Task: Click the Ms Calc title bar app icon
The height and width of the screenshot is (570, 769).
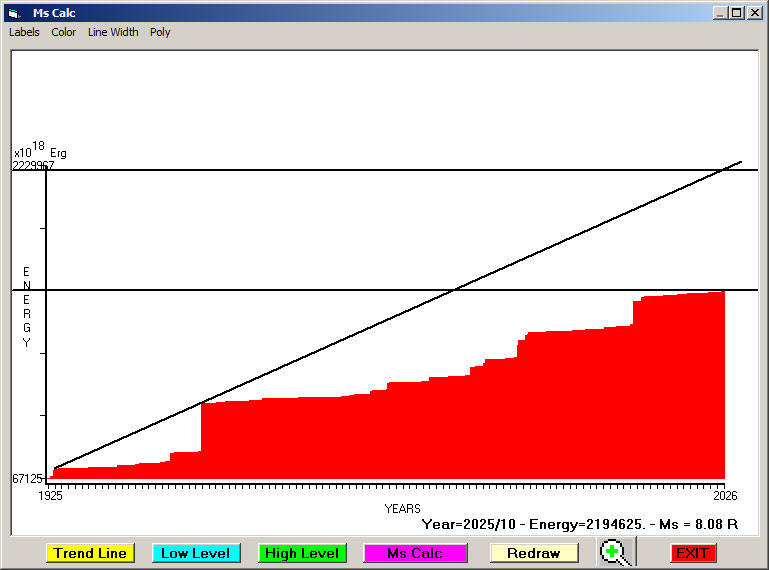Action: (x=13, y=13)
